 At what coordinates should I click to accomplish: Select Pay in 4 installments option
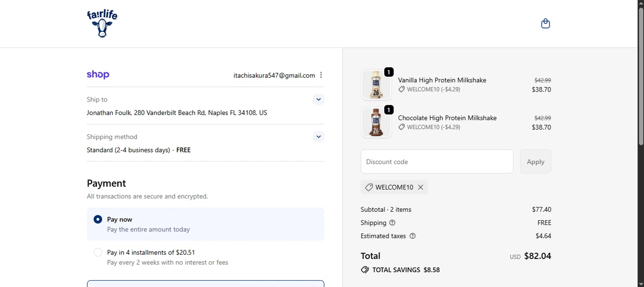click(x=98, y=252)
